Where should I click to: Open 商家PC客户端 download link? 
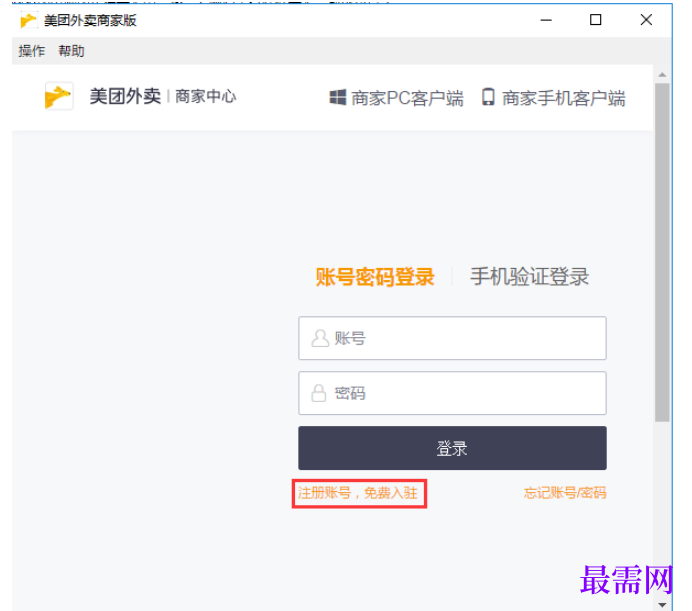coord(396,98)
